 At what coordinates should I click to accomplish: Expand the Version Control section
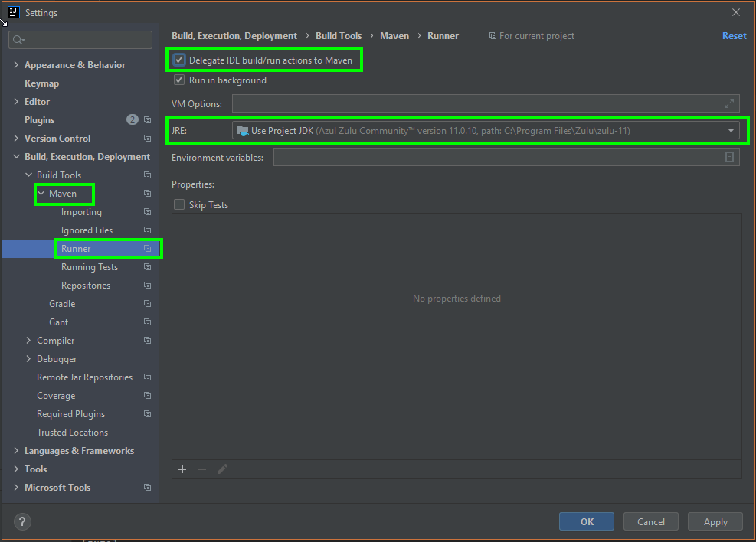[16, 139]
